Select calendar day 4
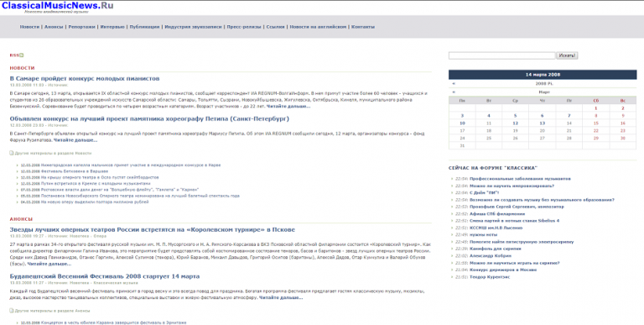644x325 pixels. coord(489,116)
